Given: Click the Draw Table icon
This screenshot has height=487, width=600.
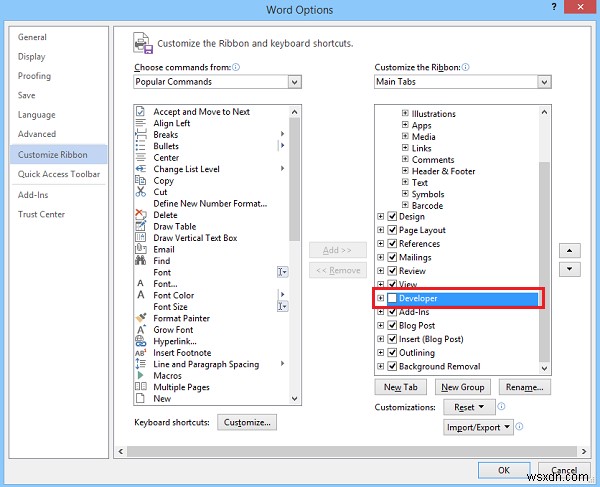Looking at the screenshot, I should tap(140, 226).
